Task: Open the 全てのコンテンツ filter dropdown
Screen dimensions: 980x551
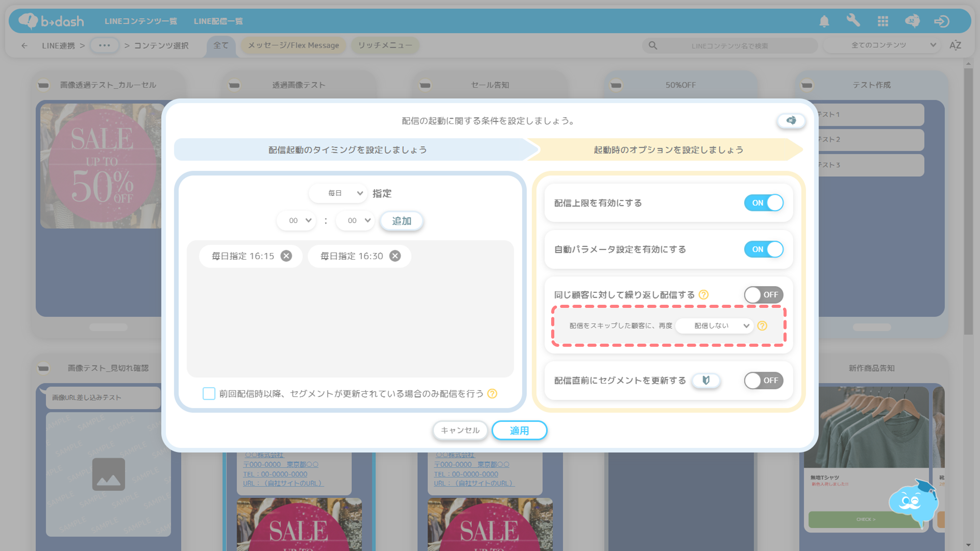Action: [x=883, y=46]
